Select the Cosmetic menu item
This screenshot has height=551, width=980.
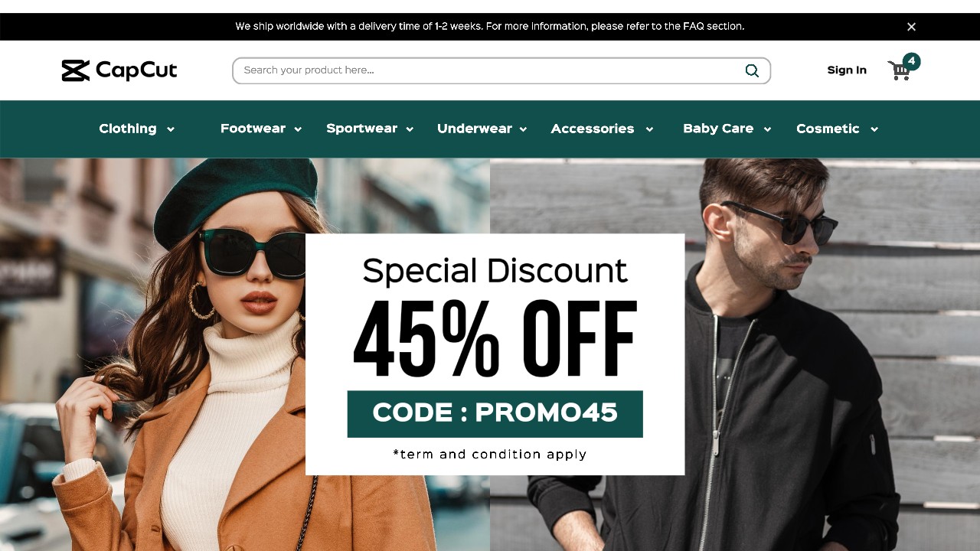point(828,129)
